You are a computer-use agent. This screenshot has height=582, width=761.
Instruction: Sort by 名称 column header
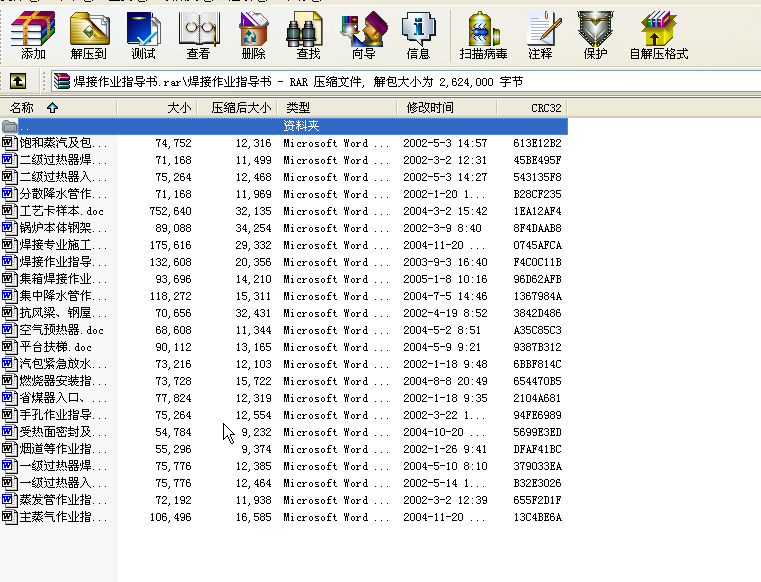58,108
